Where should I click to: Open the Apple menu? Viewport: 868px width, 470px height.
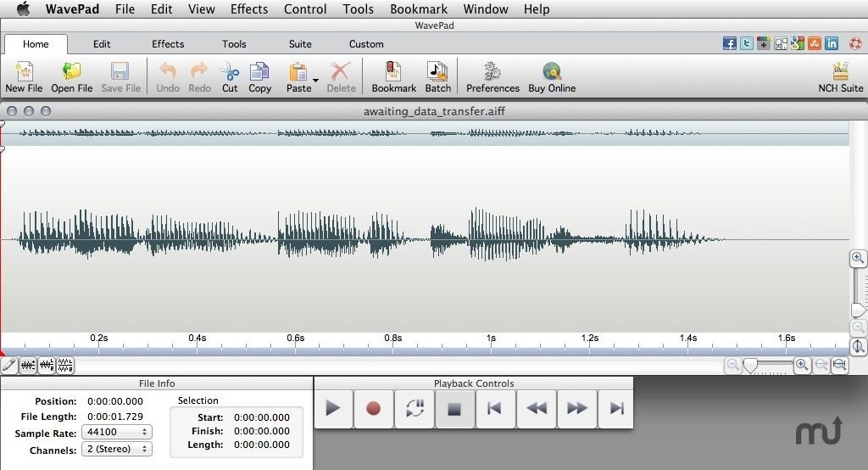[23, 8]
